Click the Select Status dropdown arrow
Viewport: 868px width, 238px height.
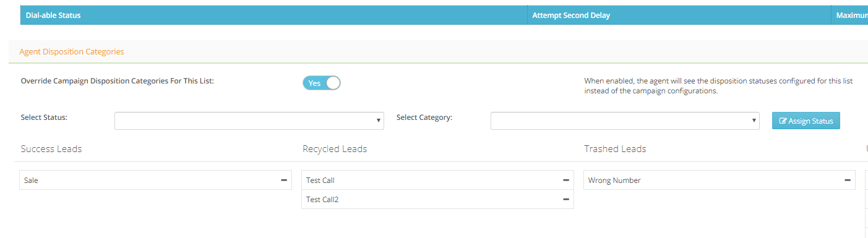coord(379,121)
